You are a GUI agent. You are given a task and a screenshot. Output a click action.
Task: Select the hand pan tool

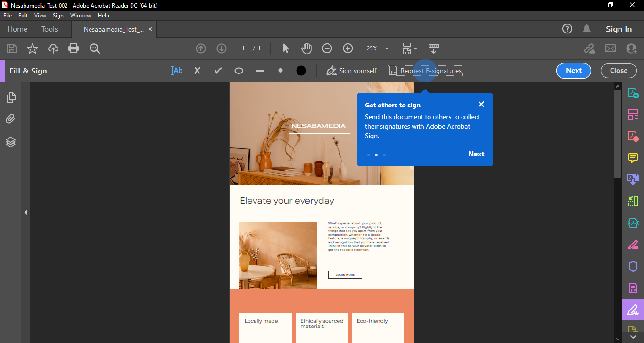pos(306,49)
